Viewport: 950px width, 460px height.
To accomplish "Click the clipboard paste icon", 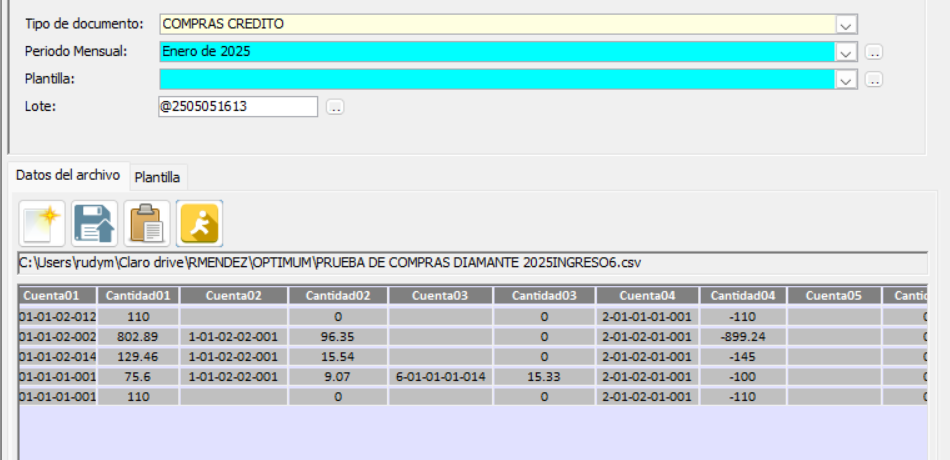I will [x=147, y=223].
